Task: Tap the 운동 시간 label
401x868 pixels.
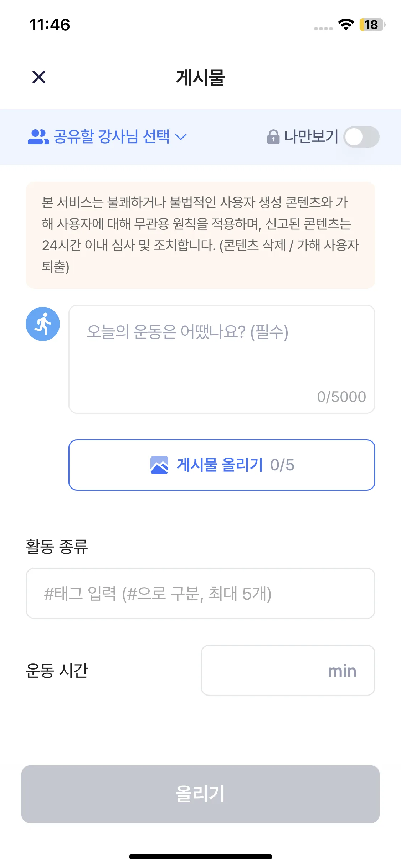Action: tap(57, 670)
